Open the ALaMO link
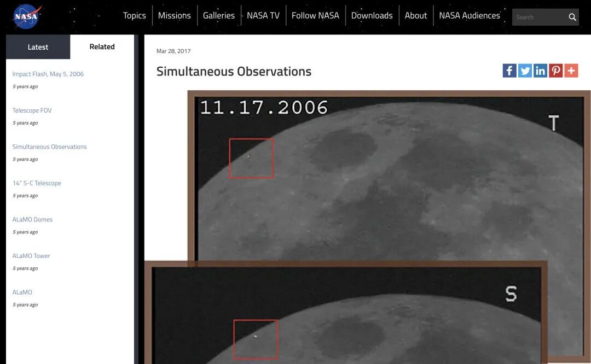591x364 pixels. point(22,292)
